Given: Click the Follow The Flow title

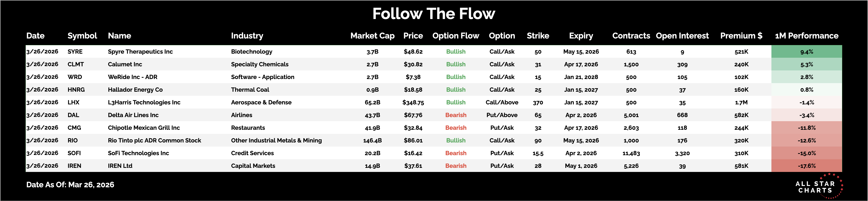Looking at the screenshot, I should [434, 14].
